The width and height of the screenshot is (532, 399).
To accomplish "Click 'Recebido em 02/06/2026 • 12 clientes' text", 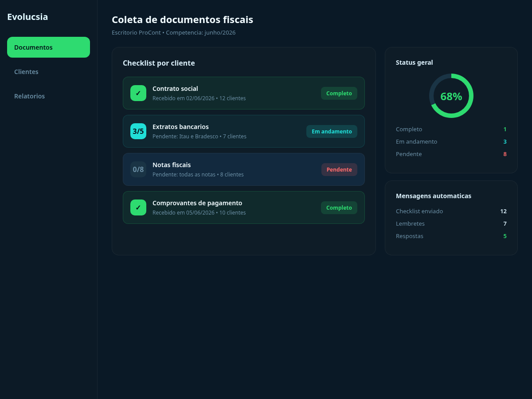I will pyautogui.click(x=199, y=98).
